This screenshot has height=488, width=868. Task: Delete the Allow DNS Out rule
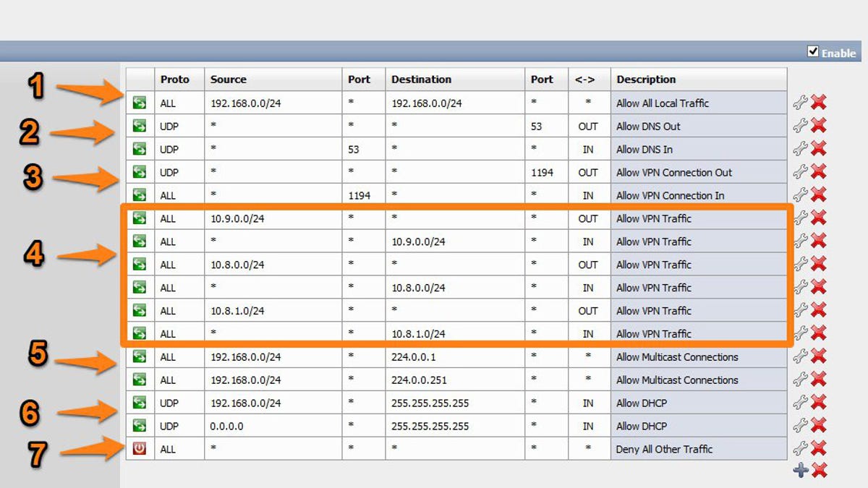pos(819,126)
